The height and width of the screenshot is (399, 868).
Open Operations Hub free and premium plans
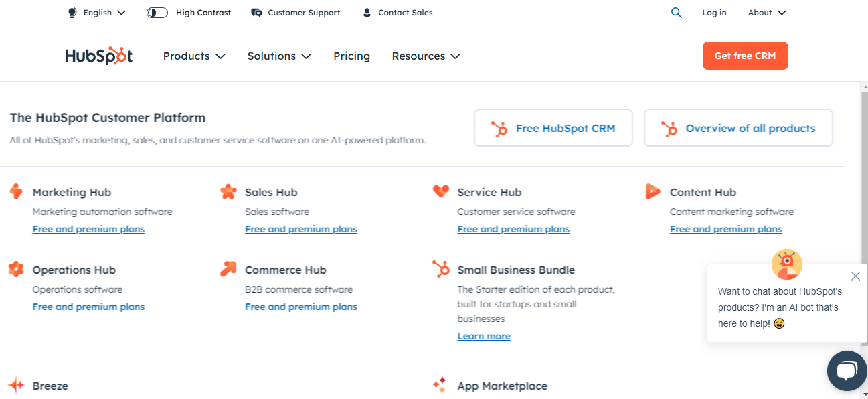[88, 307]
